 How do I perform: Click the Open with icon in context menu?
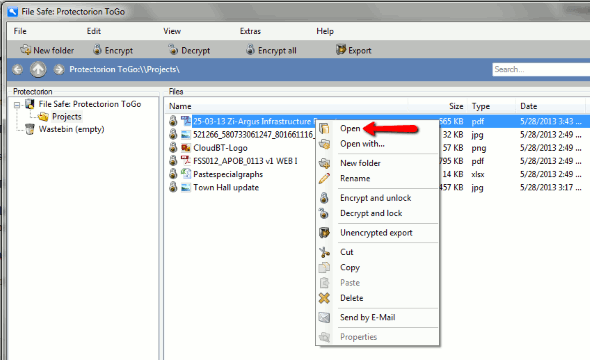(x=324, y=144)
